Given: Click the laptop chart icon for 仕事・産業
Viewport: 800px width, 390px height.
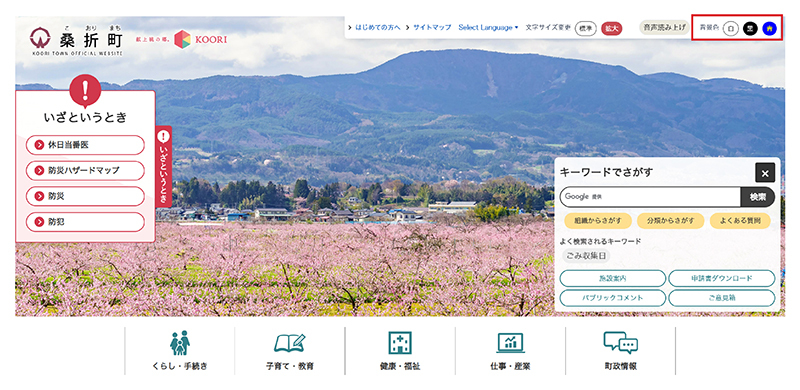Looking at the screenshot, I should click(x=510, y=344).
